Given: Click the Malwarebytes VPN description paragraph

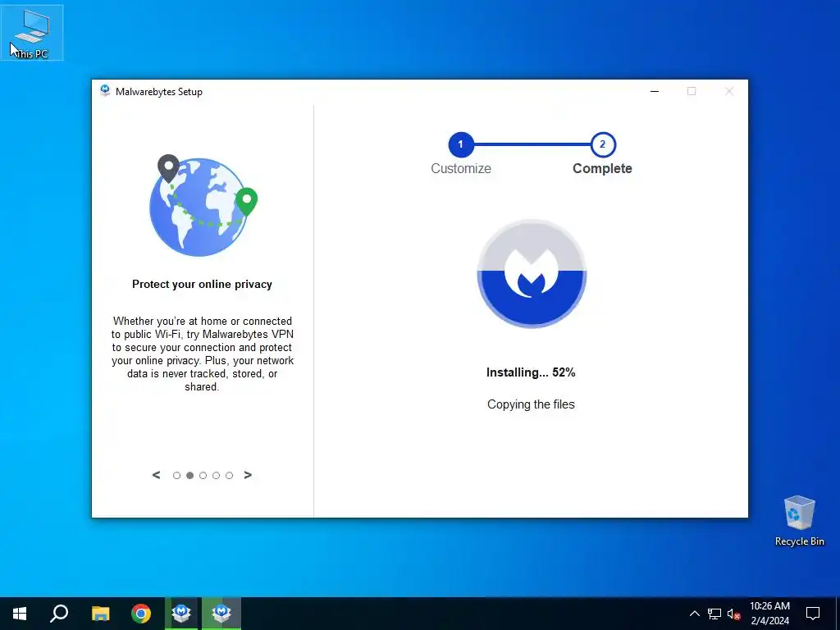Looking at the screenshot, I should (x=203, y=354).
